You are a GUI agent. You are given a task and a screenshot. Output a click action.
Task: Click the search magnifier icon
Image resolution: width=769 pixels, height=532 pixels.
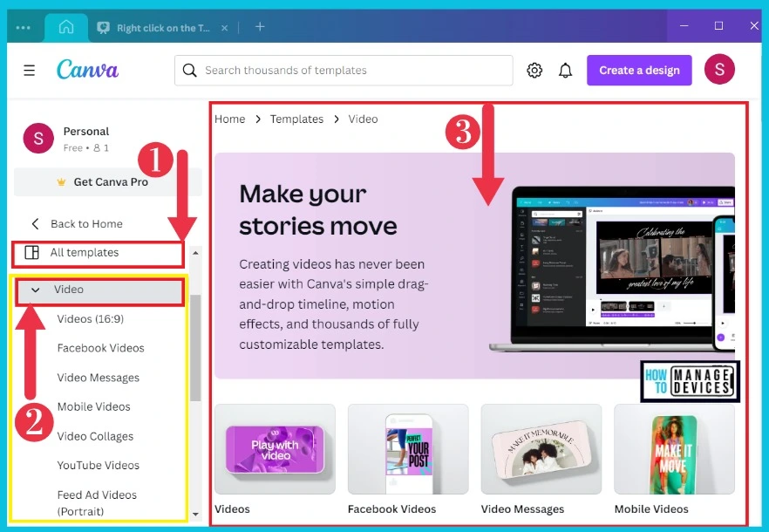click(x=189, y=70)
